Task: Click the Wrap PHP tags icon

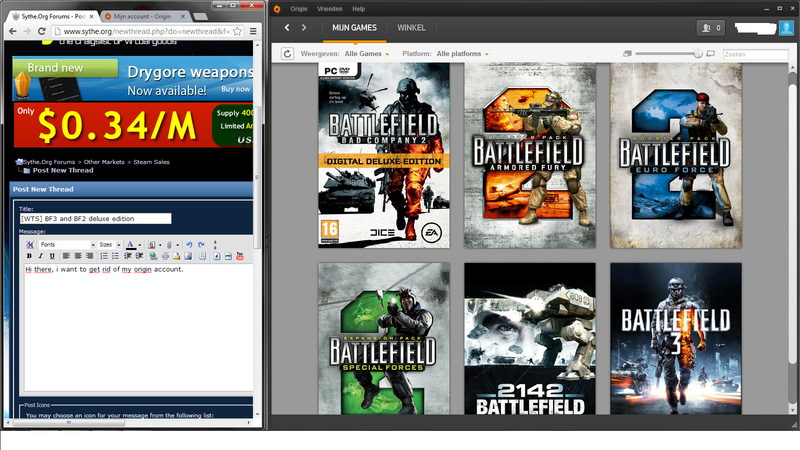Action: click(228, 256)
